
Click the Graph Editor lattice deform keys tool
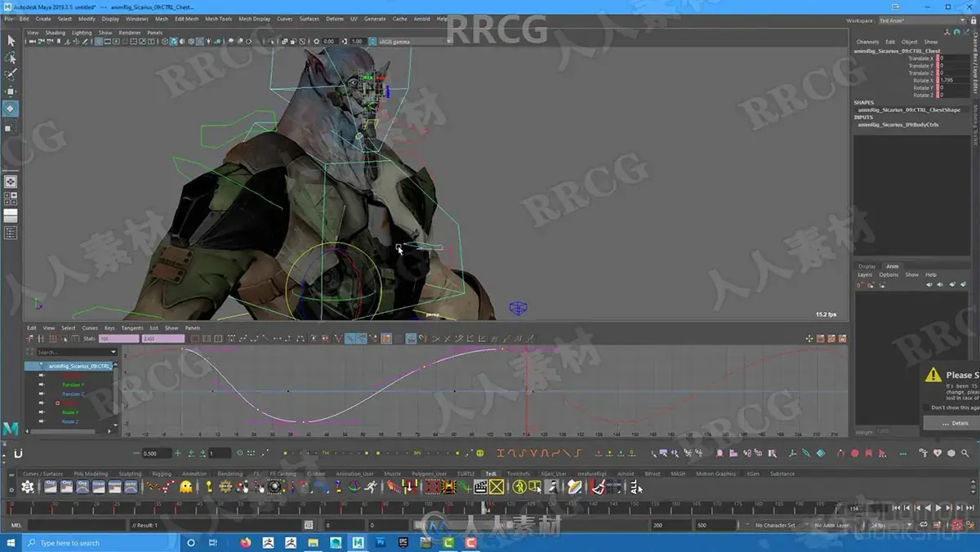coord(53,338)
